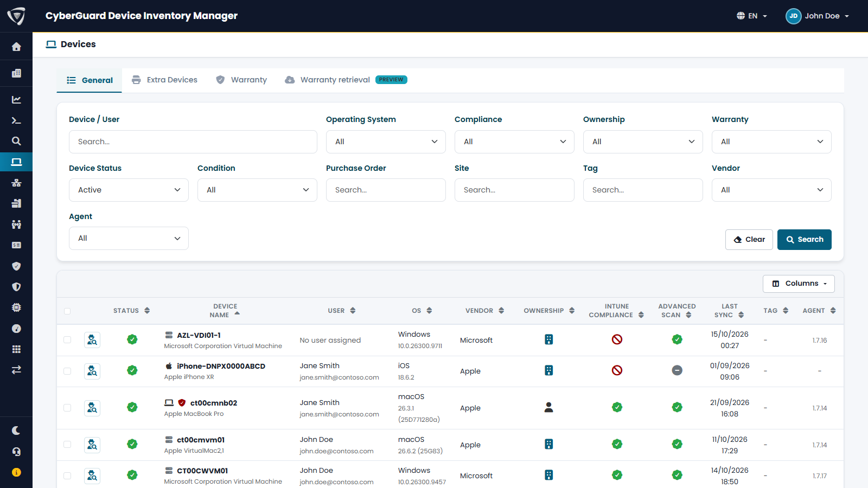Select the ct00cmvm01 row checkbox

pos(67,445)
